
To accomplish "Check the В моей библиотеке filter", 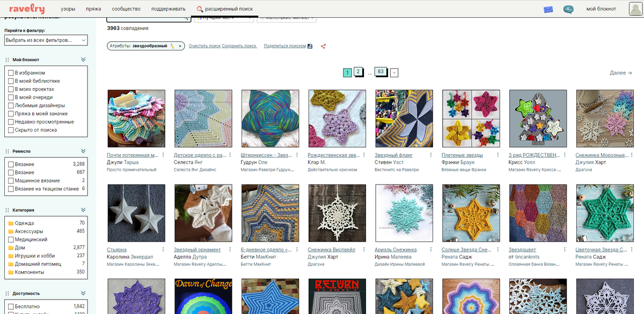I will [x=11, y=81].
